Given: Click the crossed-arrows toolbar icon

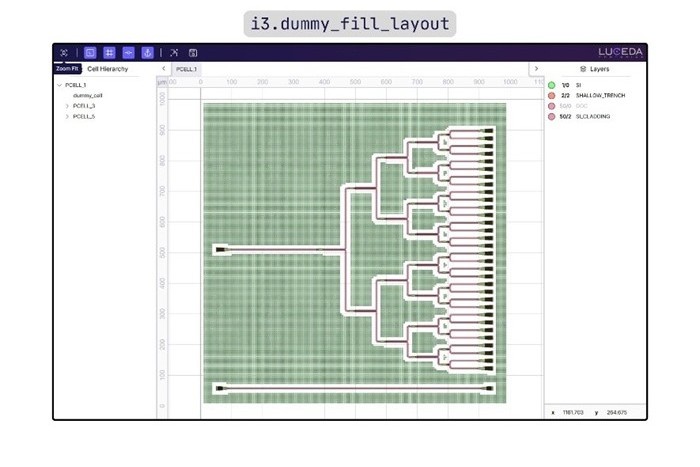Looking at the screenshot, I should click(x=173, y=52).
